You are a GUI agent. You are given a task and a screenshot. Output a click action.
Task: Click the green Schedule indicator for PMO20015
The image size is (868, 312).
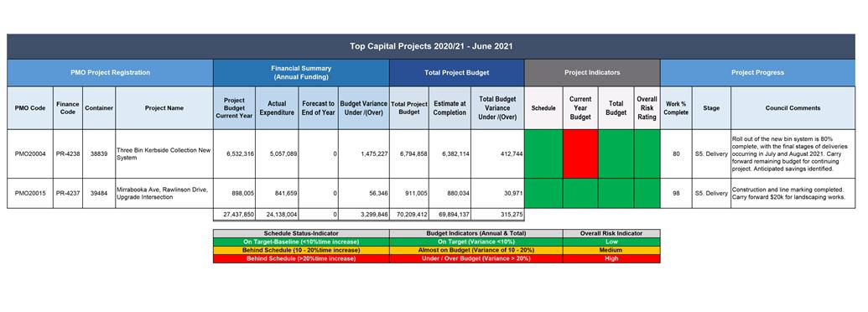click(x=543, y=193)
